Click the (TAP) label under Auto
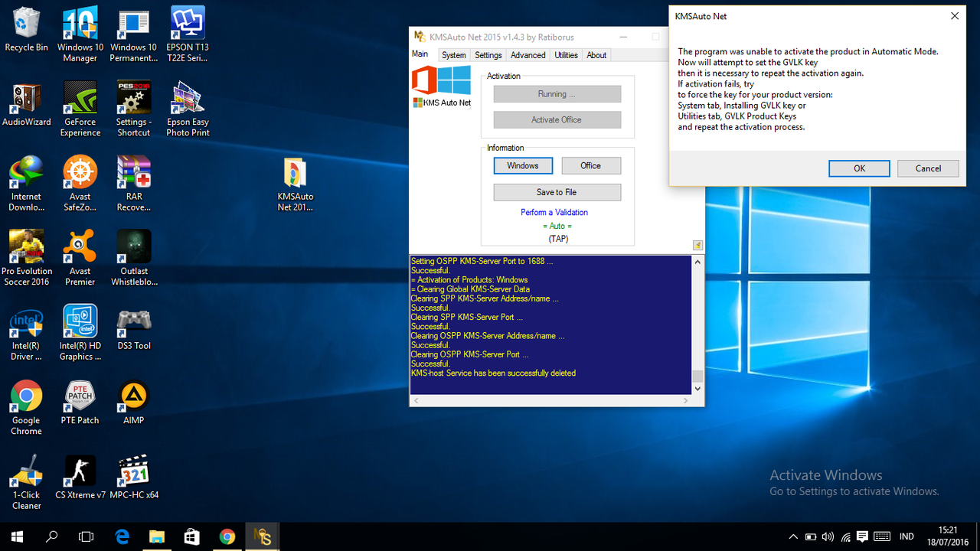Image resolution: width=980 pixels, height=551 pixels. click(557, 239)
